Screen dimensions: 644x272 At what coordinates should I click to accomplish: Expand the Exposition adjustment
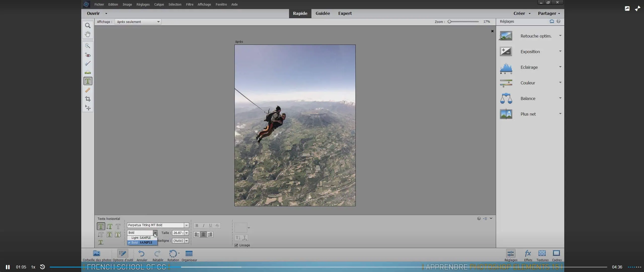[x=560, y=51]
